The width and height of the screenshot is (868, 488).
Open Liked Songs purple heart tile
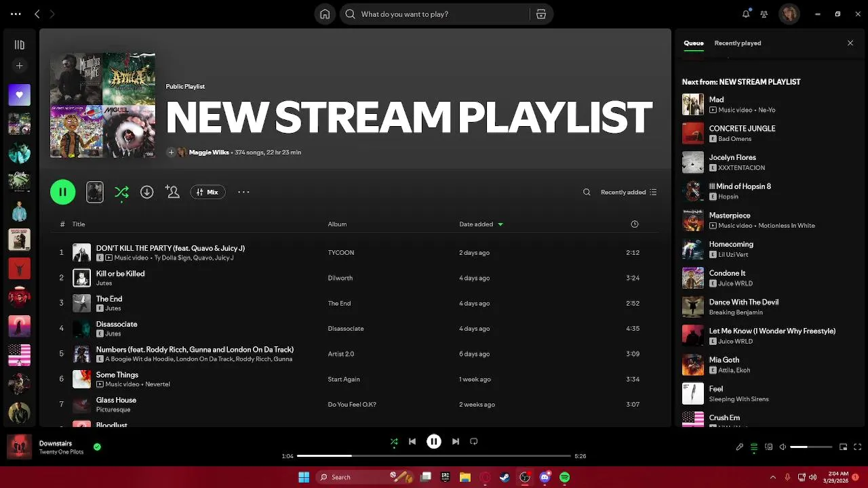(19, 95)
